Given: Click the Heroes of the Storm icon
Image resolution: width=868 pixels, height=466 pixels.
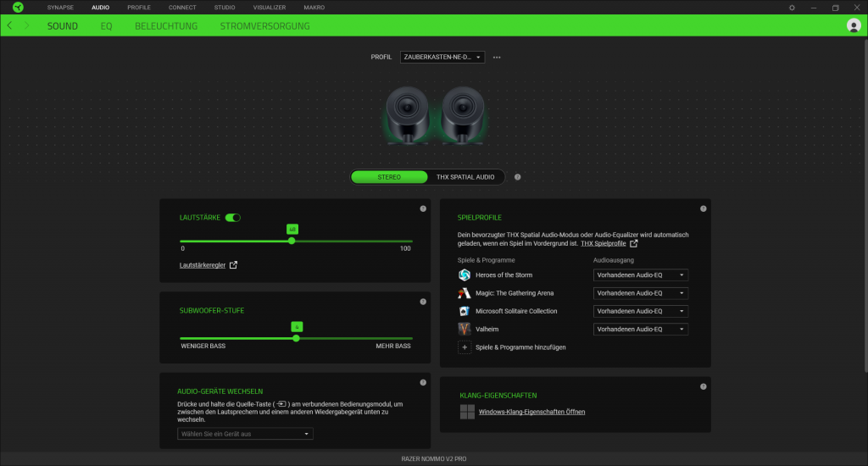Looking at the screenshot, I should click(x=465, y=275).
